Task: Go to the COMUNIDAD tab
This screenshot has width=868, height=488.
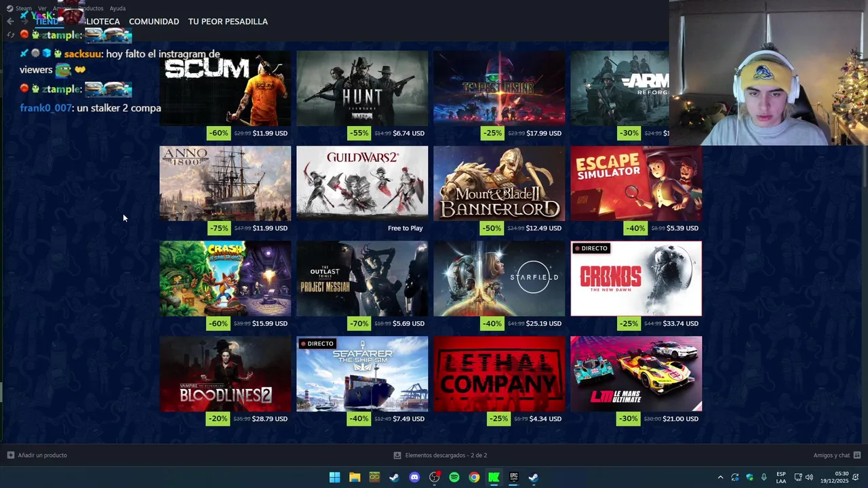Action: coord(154,22)
